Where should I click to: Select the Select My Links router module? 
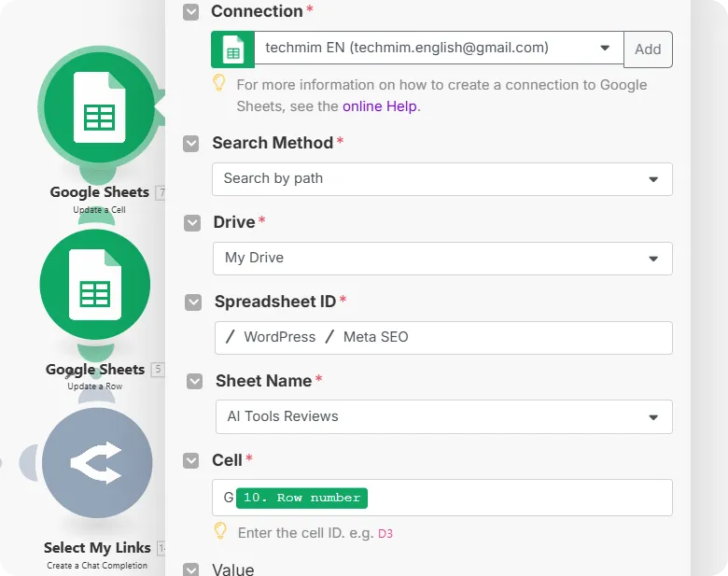97,462
